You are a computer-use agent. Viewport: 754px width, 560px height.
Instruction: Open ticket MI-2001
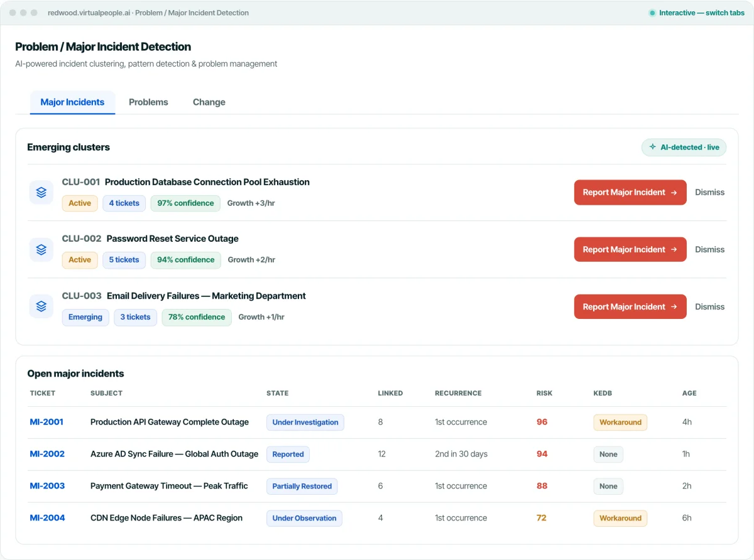coord(46,422)
